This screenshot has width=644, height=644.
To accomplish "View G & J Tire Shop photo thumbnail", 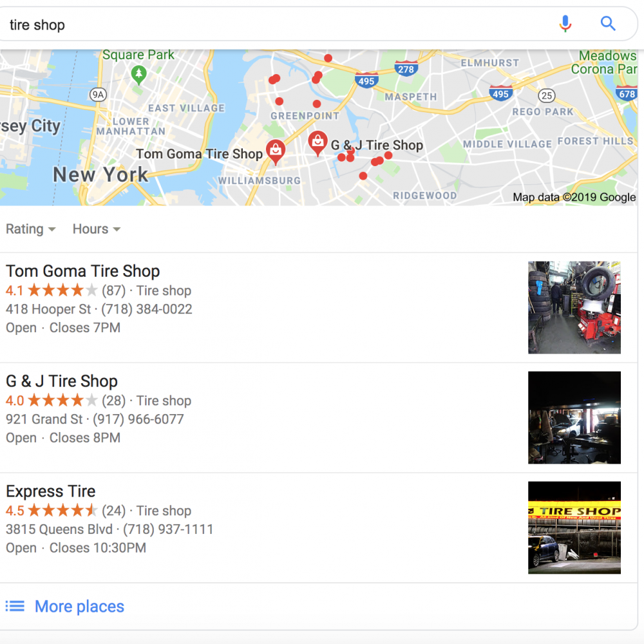I will click(x=574, y=418).
